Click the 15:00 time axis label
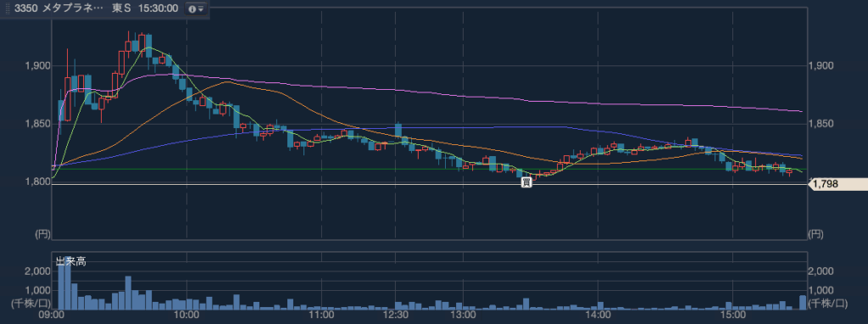 (x=732, y=316)
